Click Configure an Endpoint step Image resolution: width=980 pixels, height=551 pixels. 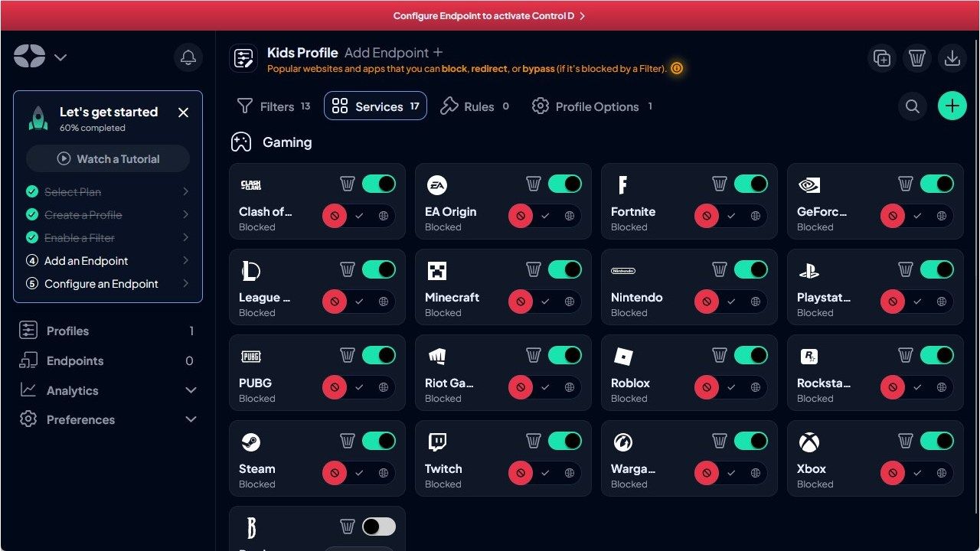tap(107, 284)
